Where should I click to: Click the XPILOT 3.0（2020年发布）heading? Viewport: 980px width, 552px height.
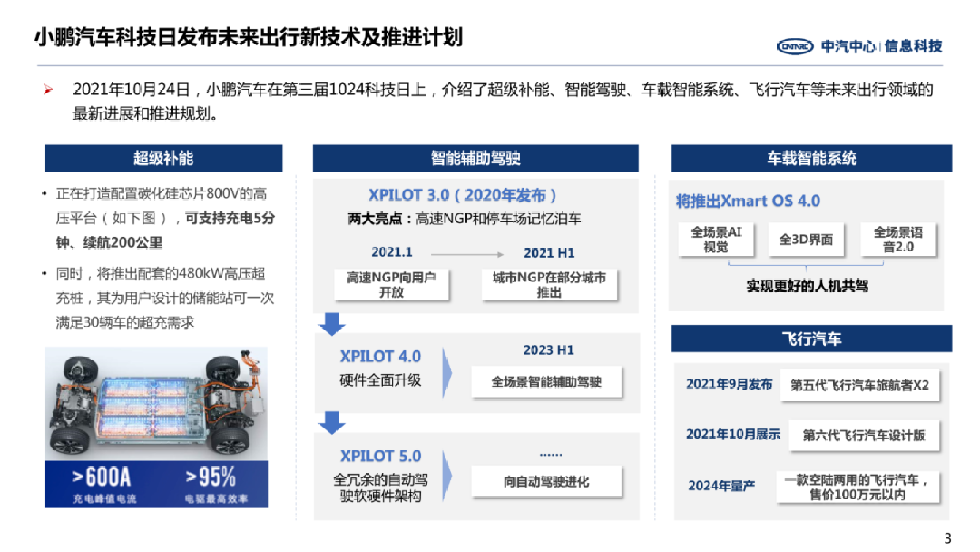tap(462, 195)
